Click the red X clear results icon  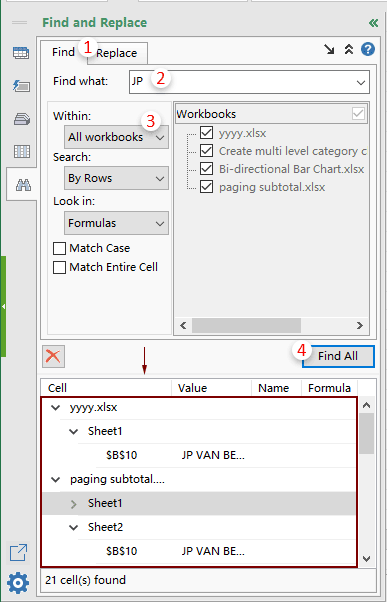53,356
